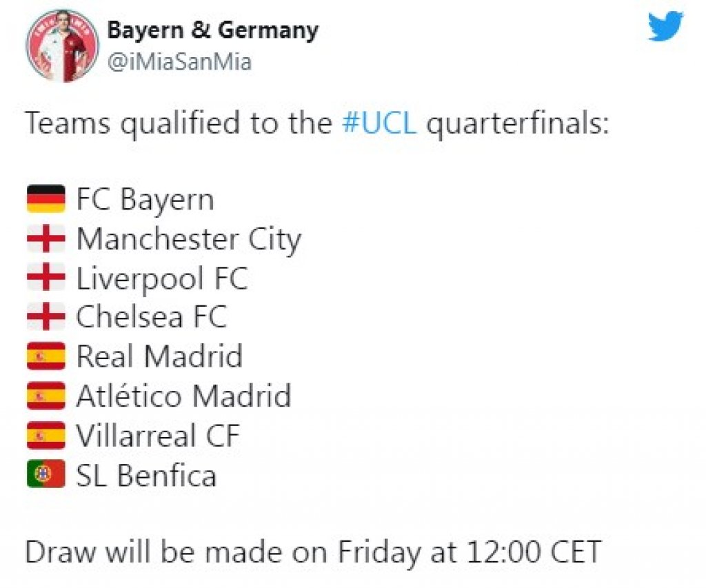The width and height of the screenshot is (706, 588).
Task: Select the FC Bayern text line
Action: tap(145, 199)
